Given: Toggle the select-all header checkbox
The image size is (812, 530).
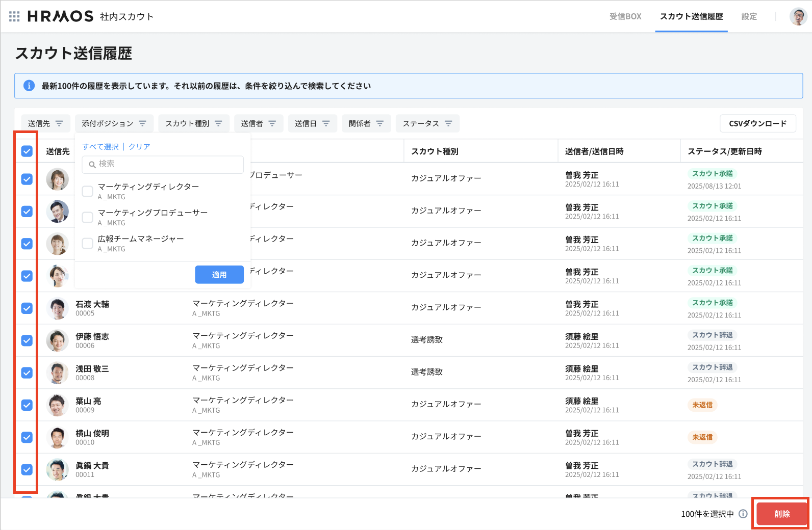Looking at the screenshot, I should [x=27, y=151].
